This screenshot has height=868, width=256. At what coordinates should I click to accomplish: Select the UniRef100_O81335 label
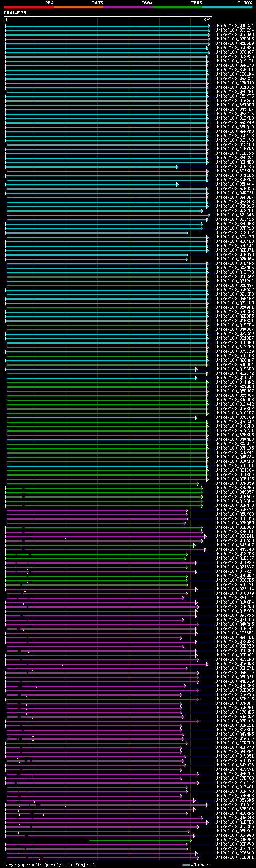click(234, 87)
